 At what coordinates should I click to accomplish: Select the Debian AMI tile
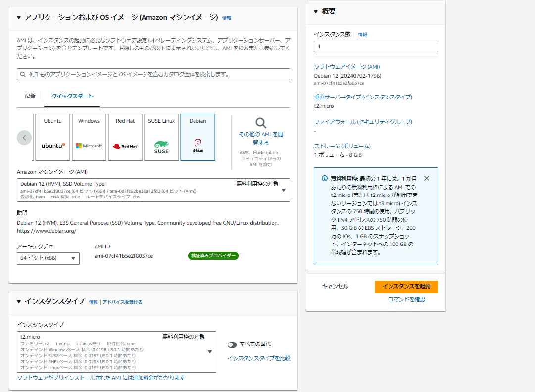pos(198,137)
